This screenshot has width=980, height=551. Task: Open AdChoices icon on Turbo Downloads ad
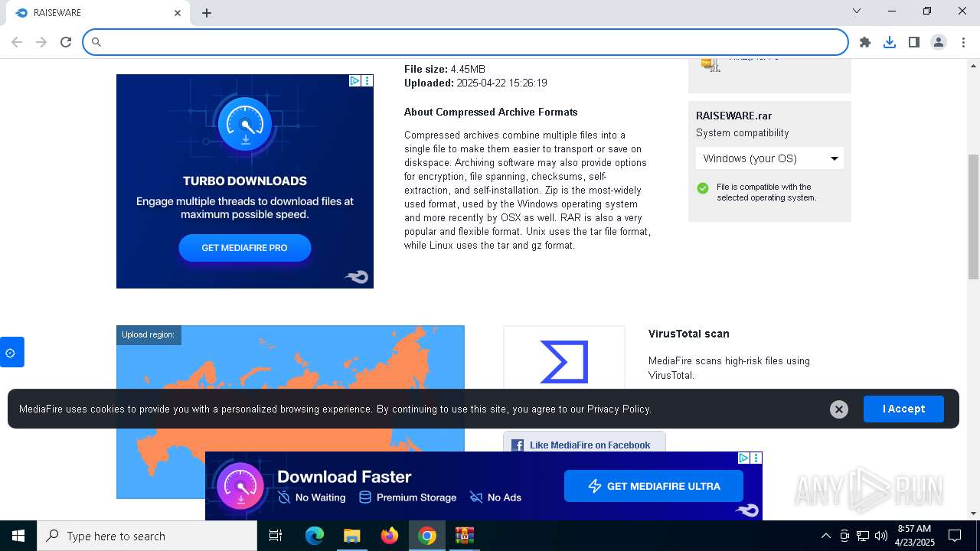[355, 80]
